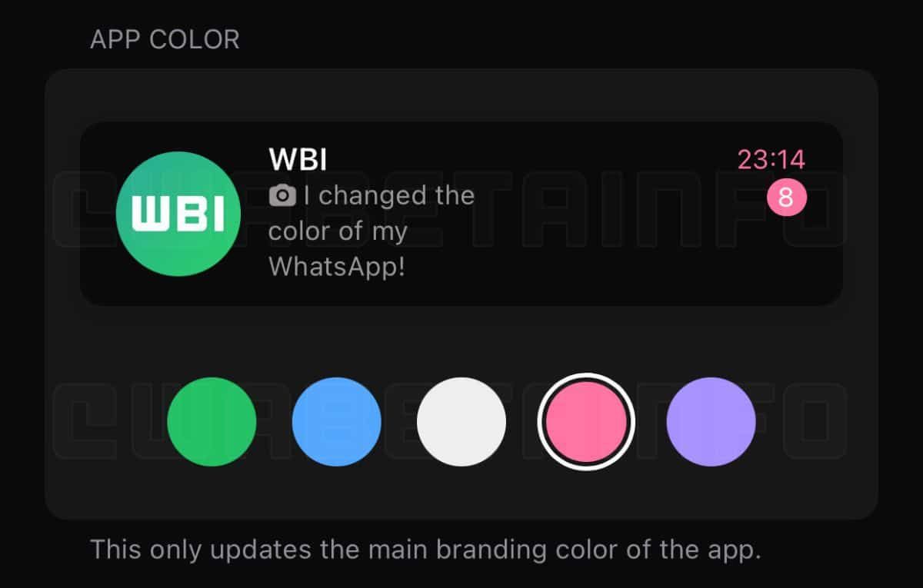Screen dimensions: 923x588
Task: Click the 23:14 timestamp
Action: point(771,160)
